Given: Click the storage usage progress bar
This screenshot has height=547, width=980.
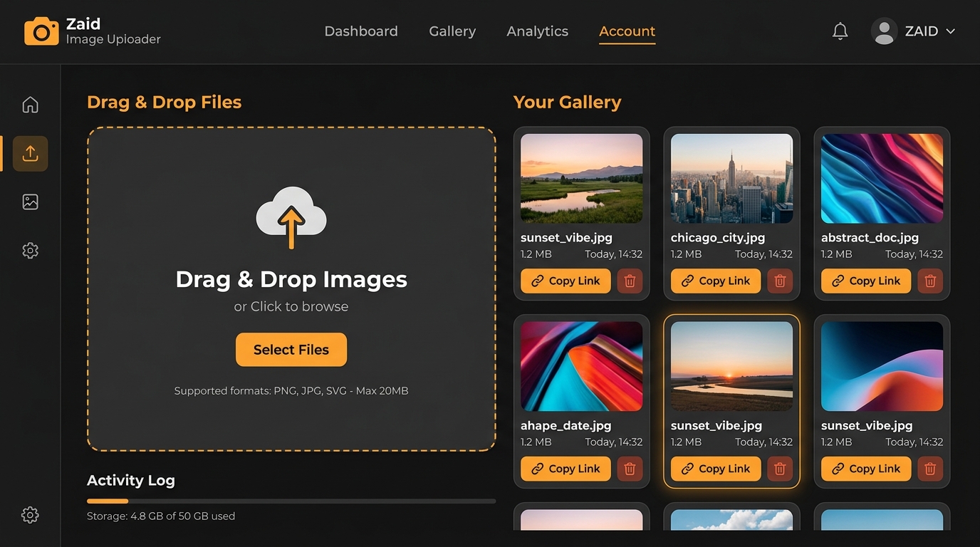Looking at the screenshot, I should coord(291,501).
